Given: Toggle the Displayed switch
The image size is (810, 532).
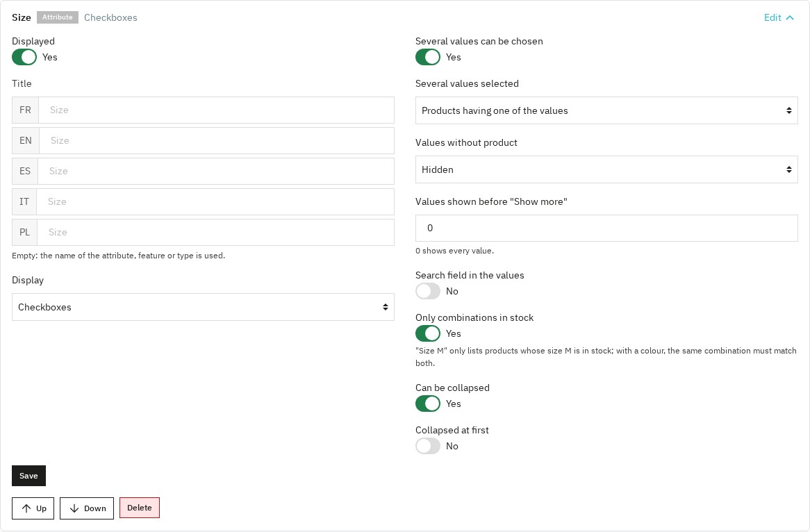Looking at the screenshot, I should pos(24,57).
